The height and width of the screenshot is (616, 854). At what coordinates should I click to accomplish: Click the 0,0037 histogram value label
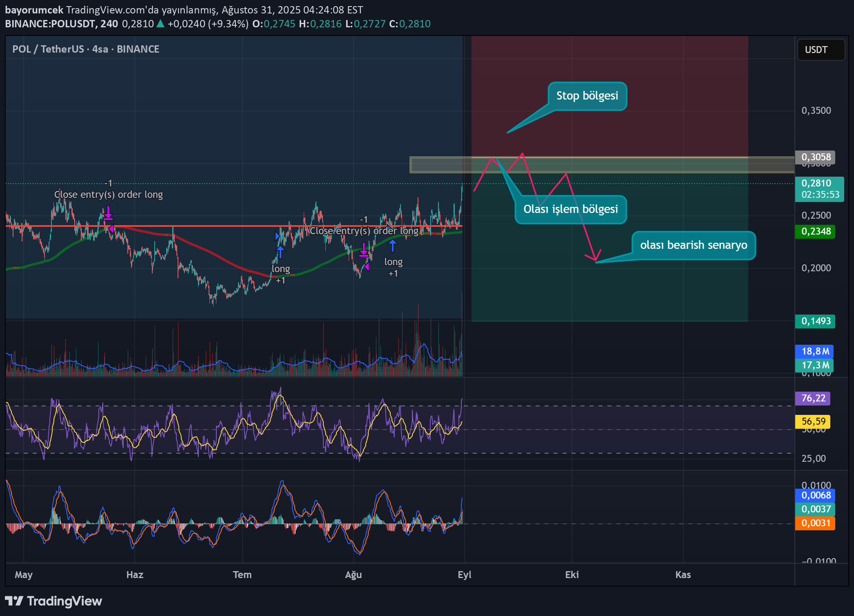click(x=815, y=509)
